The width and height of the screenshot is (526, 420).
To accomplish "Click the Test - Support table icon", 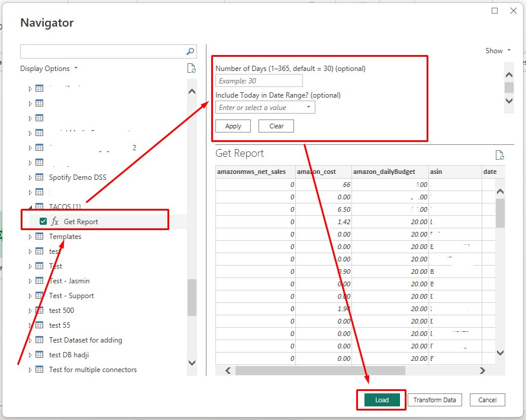I will coord(40,296).
